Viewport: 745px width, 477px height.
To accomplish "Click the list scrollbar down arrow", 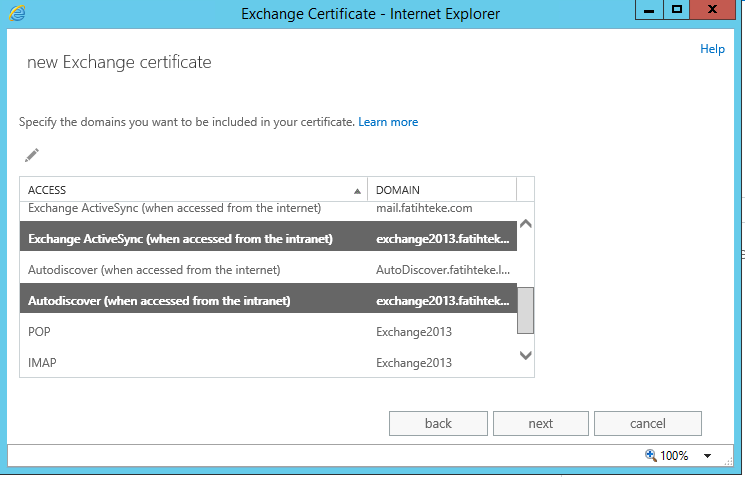I will pyautogui.click(x=525, y=354).
